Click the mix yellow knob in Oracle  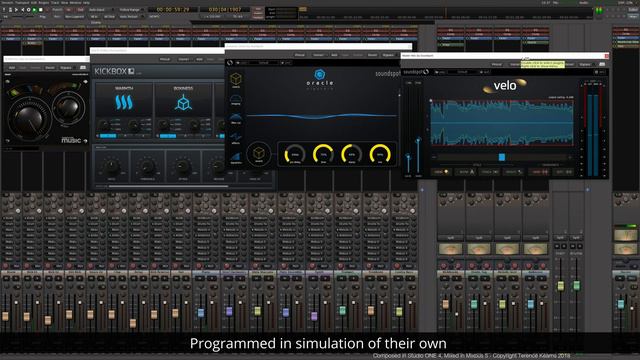[x=380, y=153]
